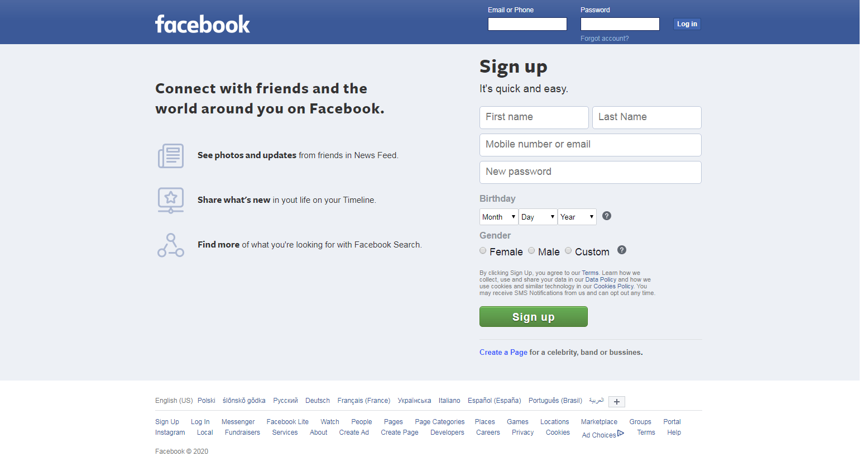The image size is (868, 461).
Task: Click the News Feed newspaper icon
Action: tap(170, 155)
